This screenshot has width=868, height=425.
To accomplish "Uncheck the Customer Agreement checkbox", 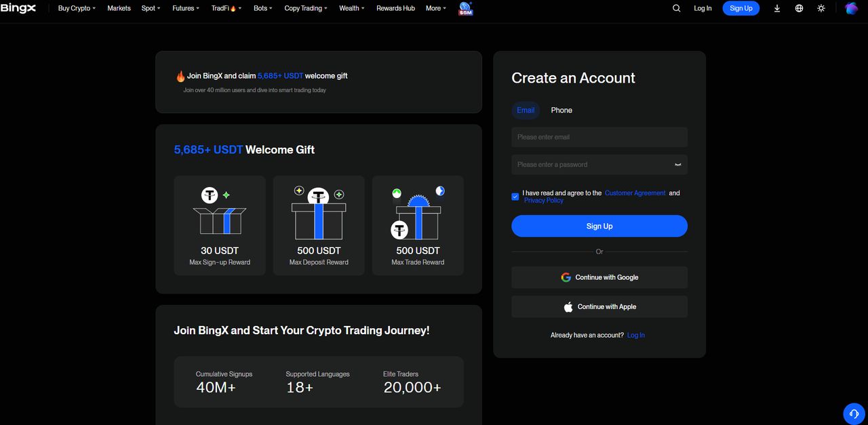I will tap(515, 197).
